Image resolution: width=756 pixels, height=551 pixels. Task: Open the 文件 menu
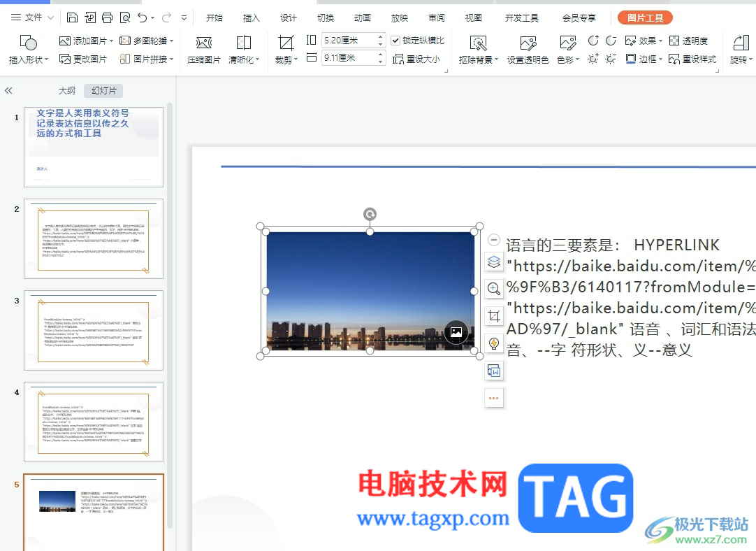pyautogui.click(x=32, y=18)
